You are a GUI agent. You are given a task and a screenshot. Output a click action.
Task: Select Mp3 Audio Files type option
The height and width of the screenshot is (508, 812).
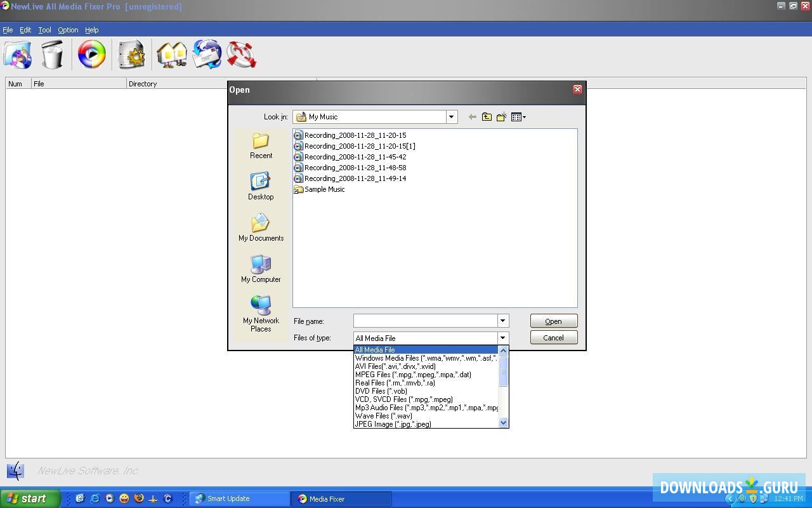pos(426,408)
